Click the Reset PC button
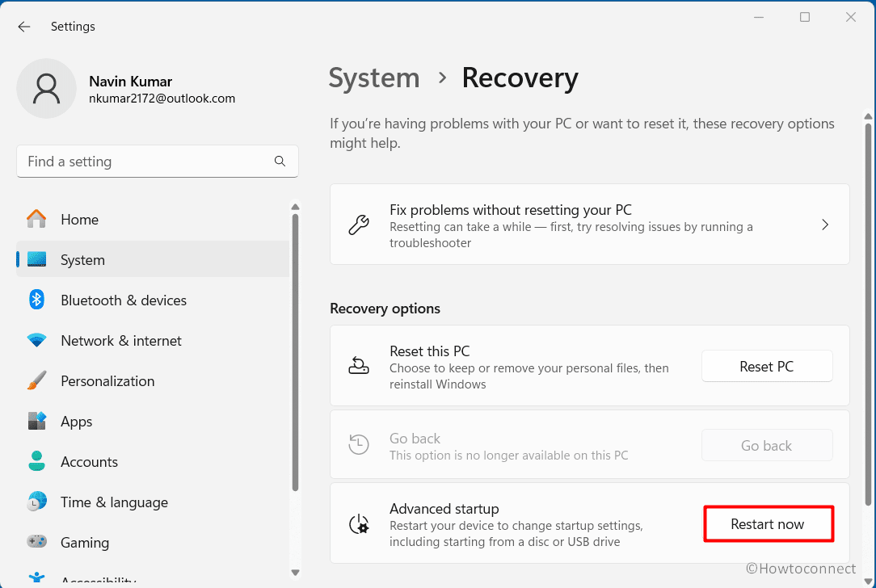876x588 pixels. point(767,367)
